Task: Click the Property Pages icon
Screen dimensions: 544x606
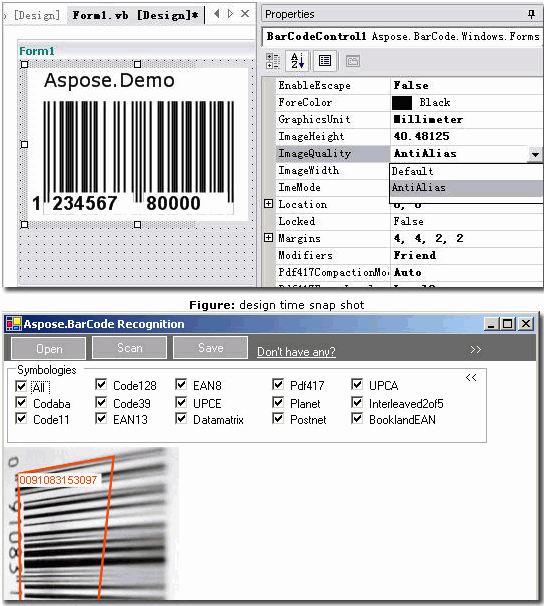Action: click(x=353, y=61)
